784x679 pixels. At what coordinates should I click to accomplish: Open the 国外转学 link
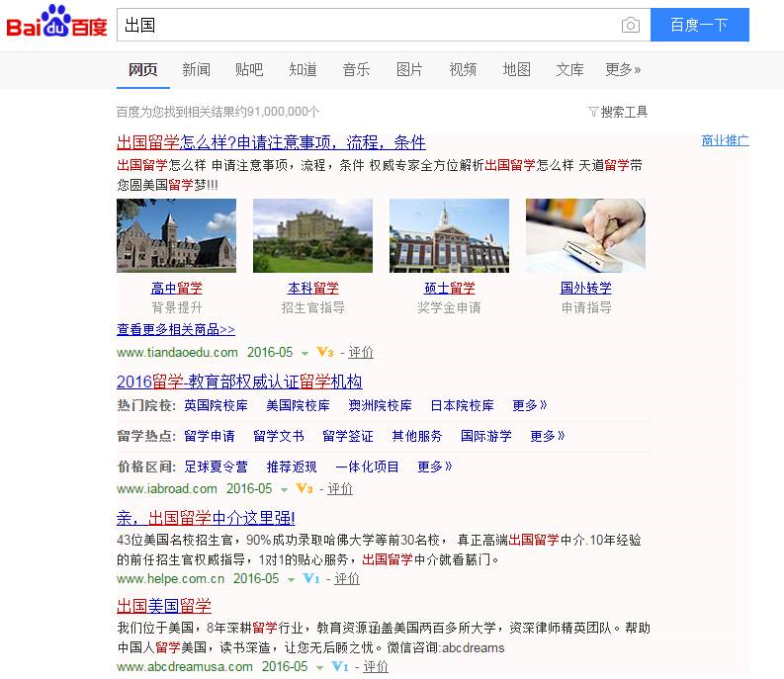tap(585, 288)
